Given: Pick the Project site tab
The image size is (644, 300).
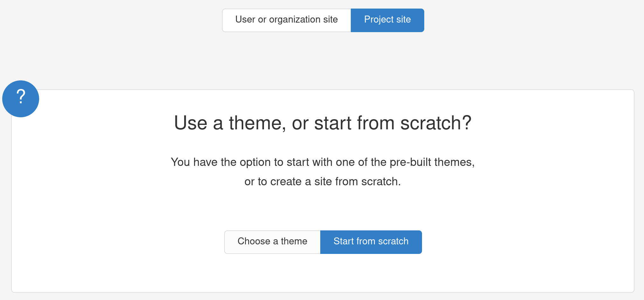Looking at the screenshot, I should 387,20.
